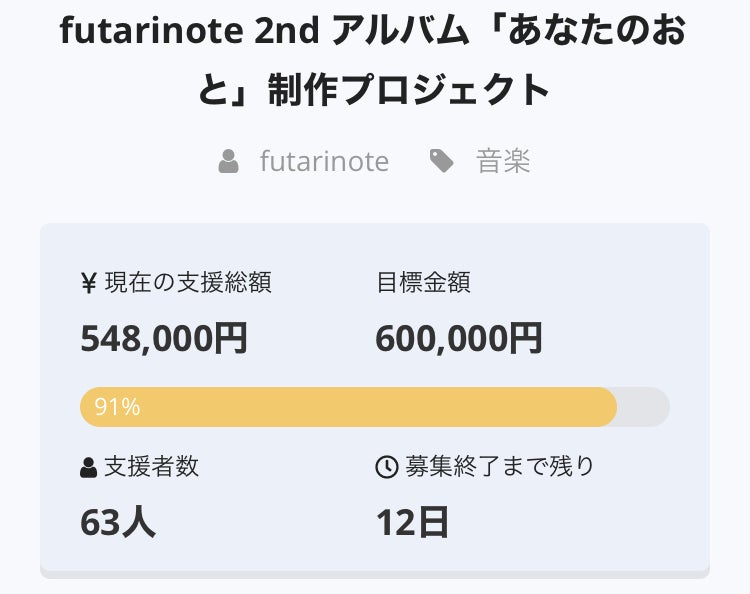Click the 募集終了まで残り label text

[500, 467]
